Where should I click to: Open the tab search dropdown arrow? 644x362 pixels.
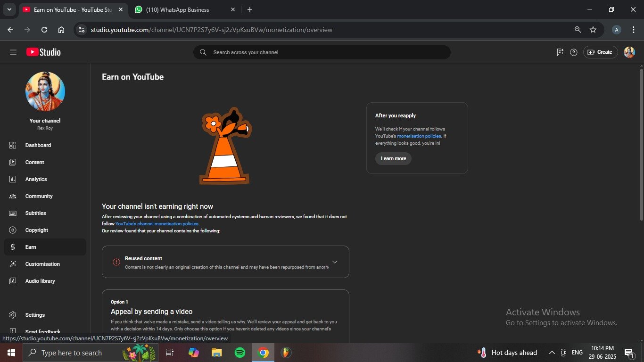9,9
